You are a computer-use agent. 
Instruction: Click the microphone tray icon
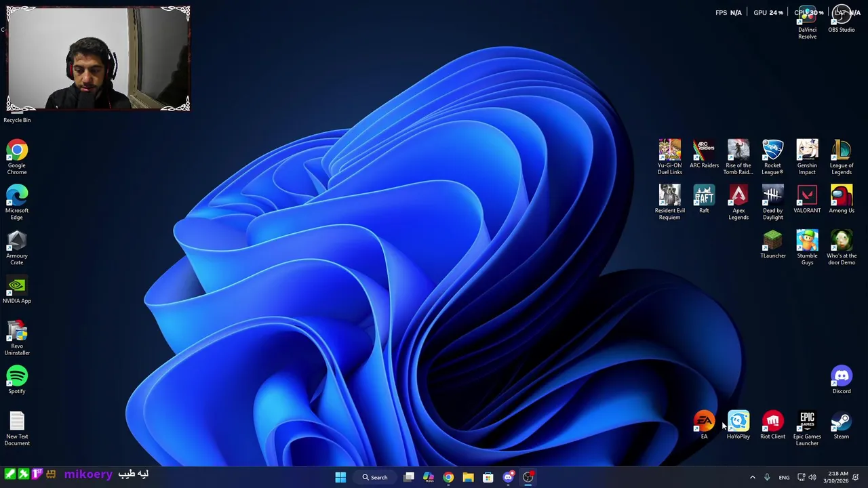point(767,477)
